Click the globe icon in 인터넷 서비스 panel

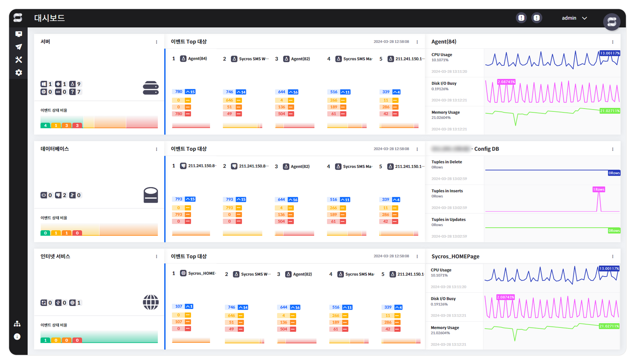[151, 302]
